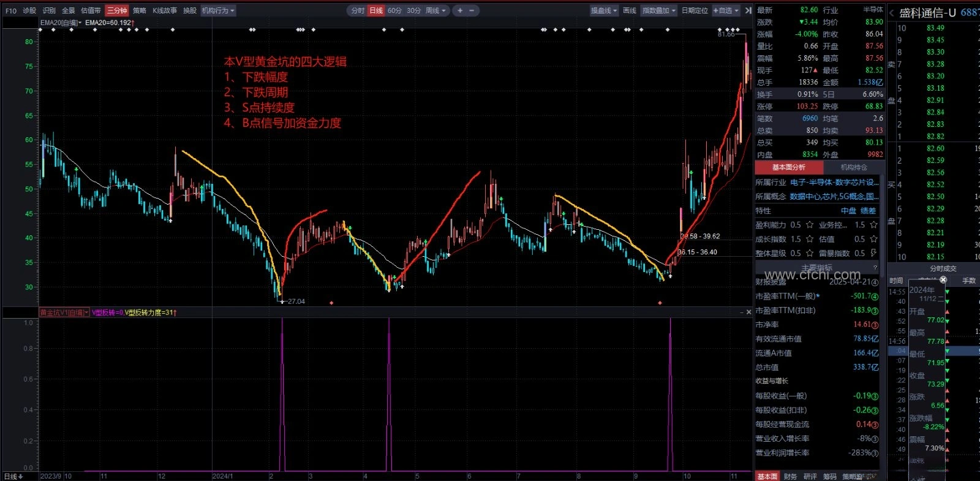Click the 行业 半导体 label
The height and width of the screenshot is (481, 980).
click(x=853, y=10)
